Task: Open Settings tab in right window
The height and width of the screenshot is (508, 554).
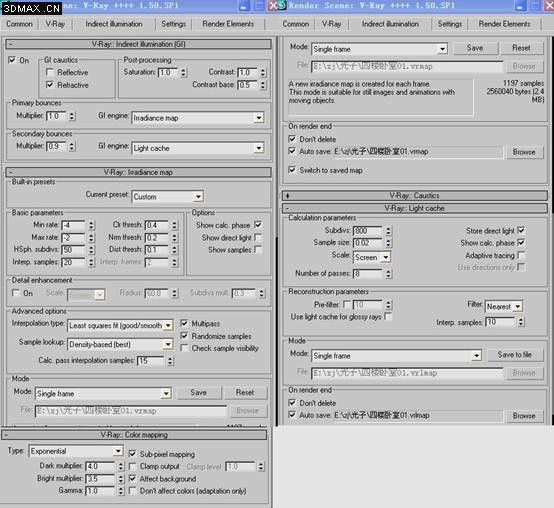Action: tap(449, 24)
